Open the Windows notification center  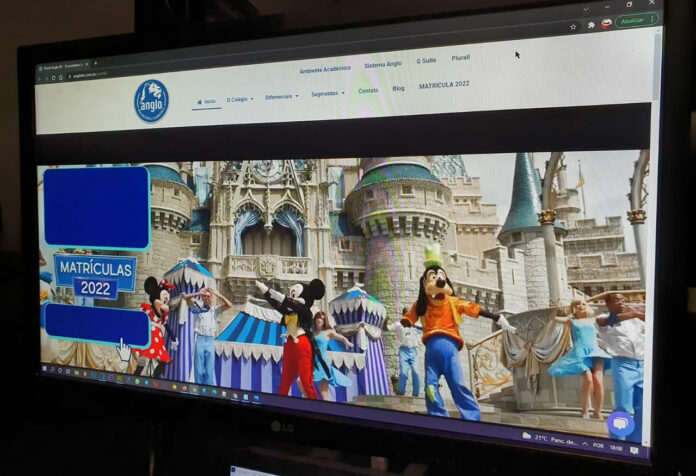pyautogui.click(x=634, y=451)
